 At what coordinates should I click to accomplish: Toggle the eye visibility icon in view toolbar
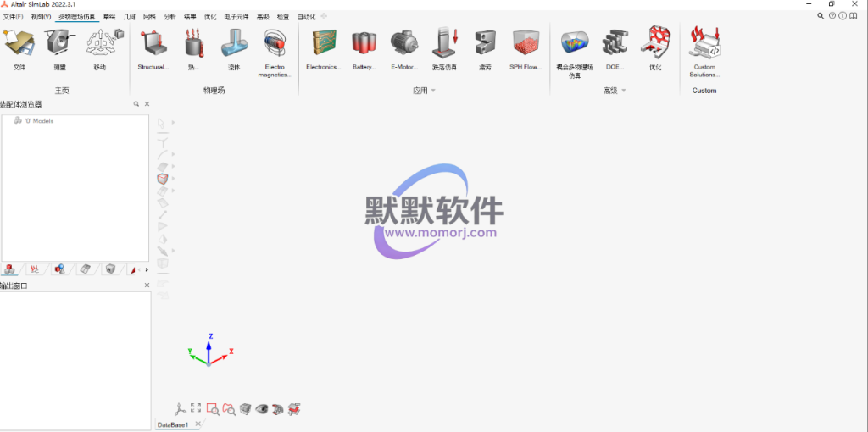point(262,409)
